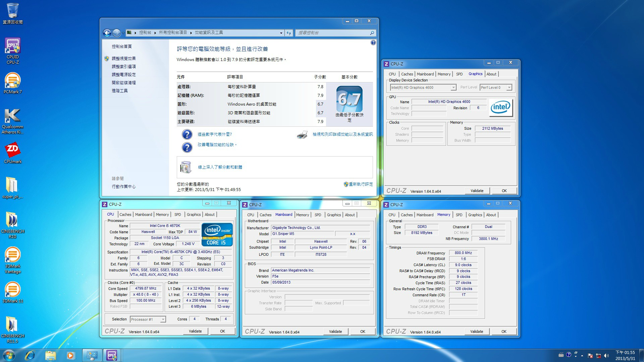Click the Core Speed value 4799.87 MHz
The height and width of the screenshot is (362, 644).
point(146,288)
